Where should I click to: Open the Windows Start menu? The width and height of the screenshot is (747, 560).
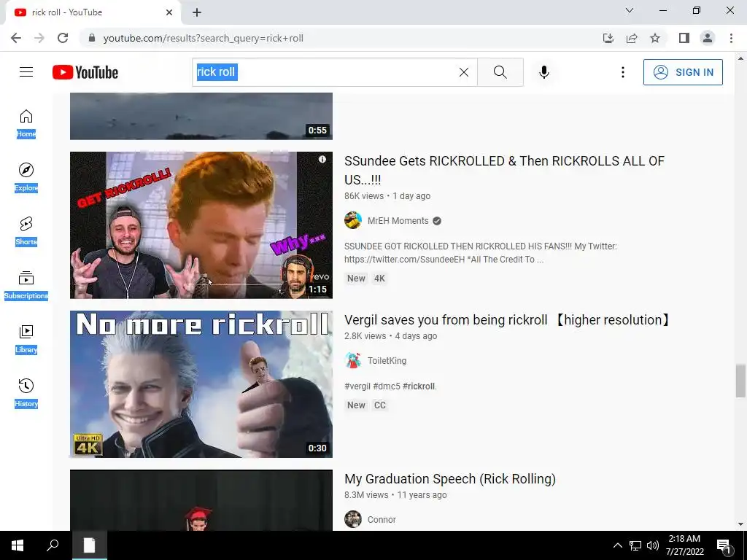pyautogui.click(x=18, y=545)
